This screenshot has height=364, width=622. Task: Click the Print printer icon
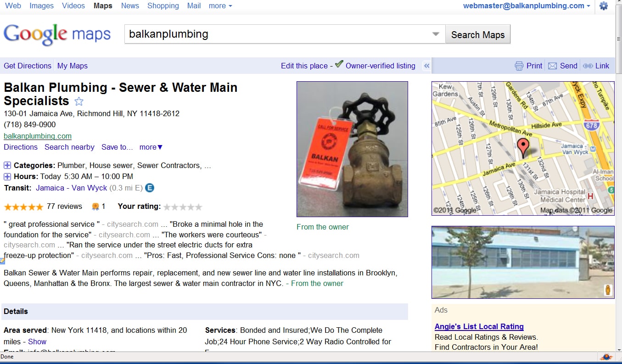(519, 66)
